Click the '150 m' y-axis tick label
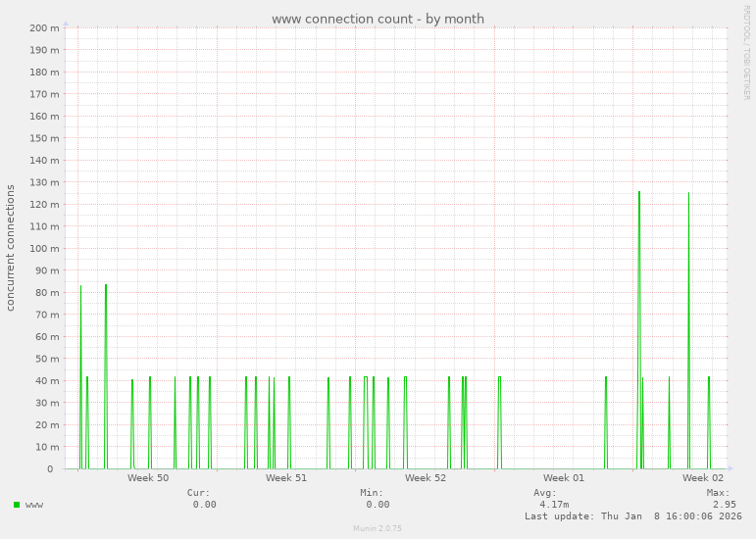Image resolution: width=756 pixels, height=539 pixels. pyautogui.click(x=44, y=138)
